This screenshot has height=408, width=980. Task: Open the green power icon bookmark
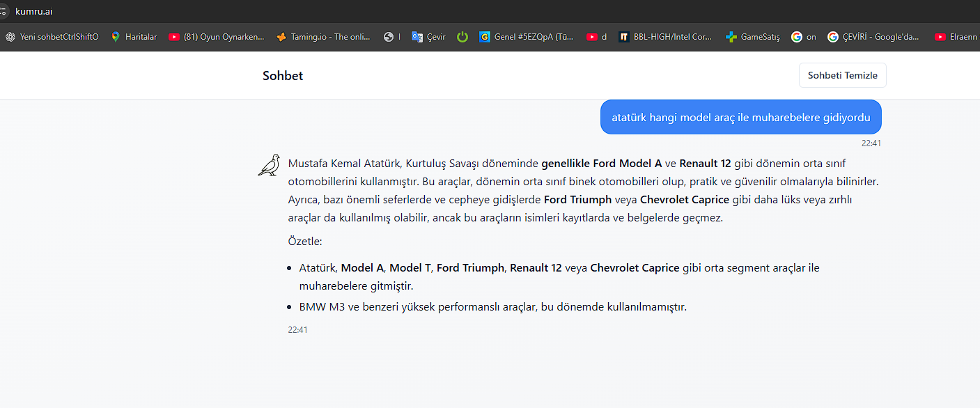tap(462, 37)
